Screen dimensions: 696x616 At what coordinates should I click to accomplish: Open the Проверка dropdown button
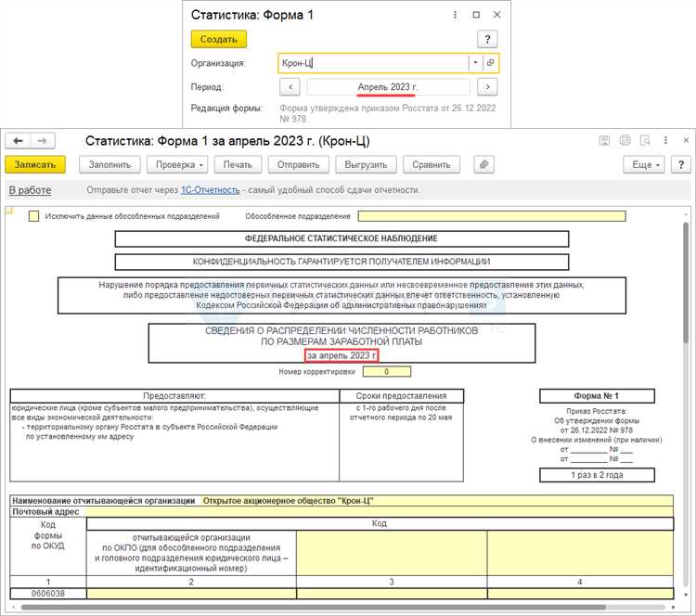pos(180,164)
